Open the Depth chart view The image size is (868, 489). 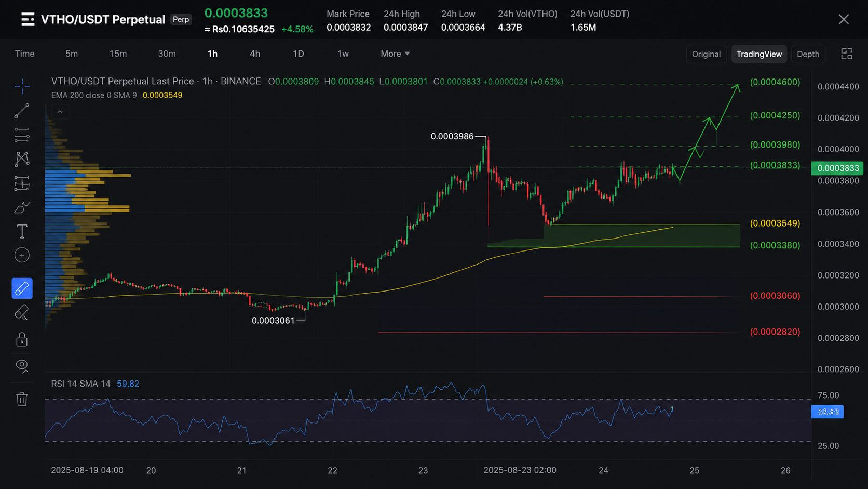click(808, 54)
